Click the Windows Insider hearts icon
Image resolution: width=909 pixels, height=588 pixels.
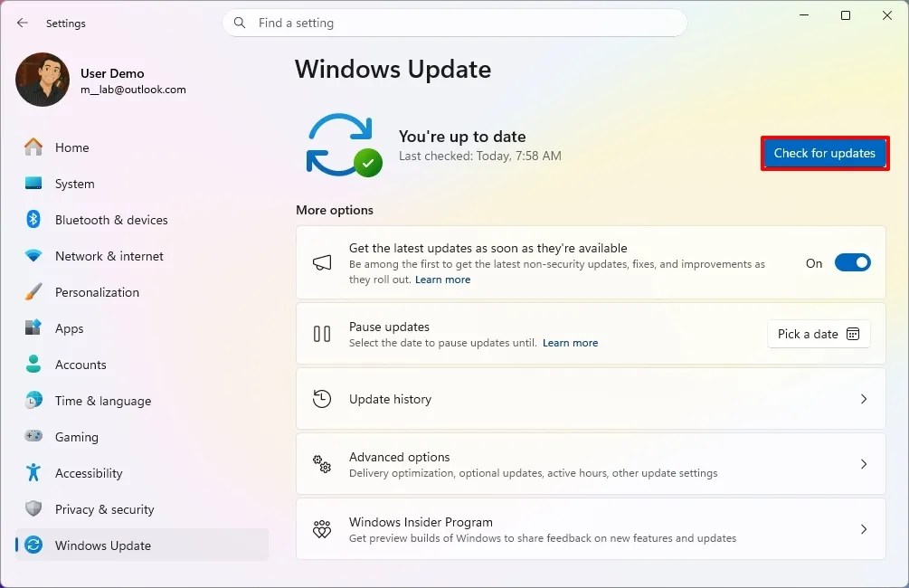pyautogui.click(x=322, y=529)
